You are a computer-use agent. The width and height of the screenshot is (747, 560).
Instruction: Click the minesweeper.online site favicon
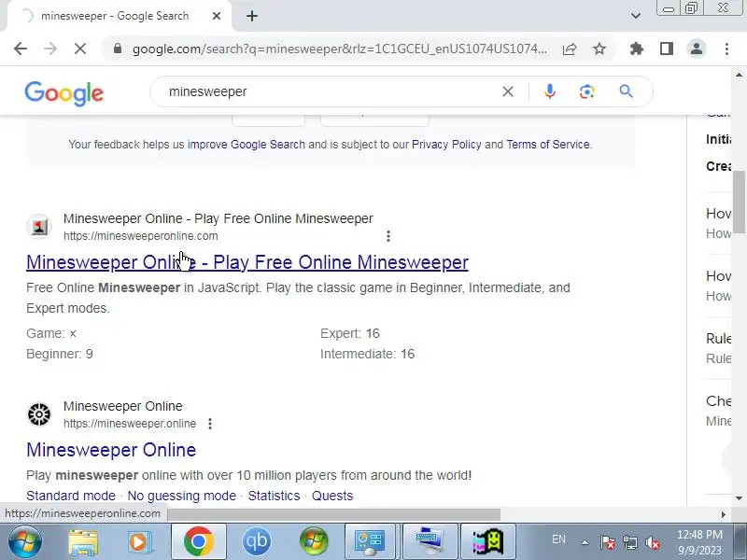[x=39, y=413]
